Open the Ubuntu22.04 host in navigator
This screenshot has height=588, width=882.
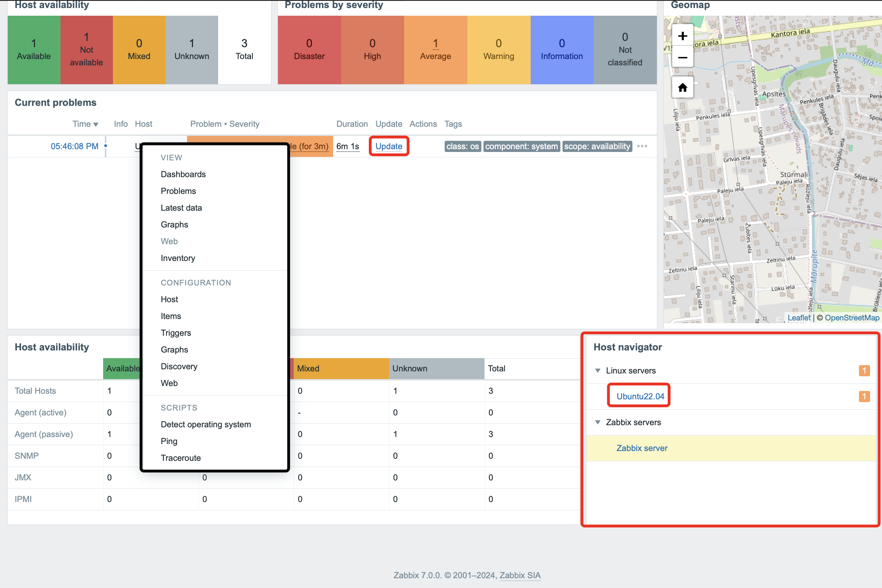[x=640, y=397]
